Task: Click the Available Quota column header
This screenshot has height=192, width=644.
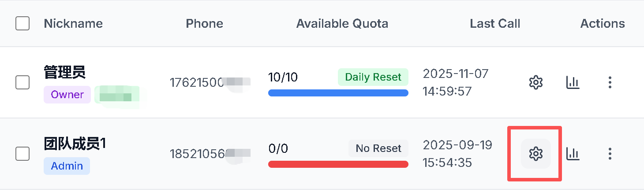Action: [342, 23]
